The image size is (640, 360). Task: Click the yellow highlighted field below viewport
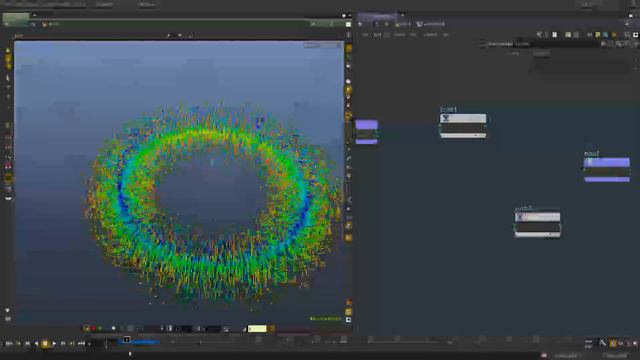[x=257, y=329]
